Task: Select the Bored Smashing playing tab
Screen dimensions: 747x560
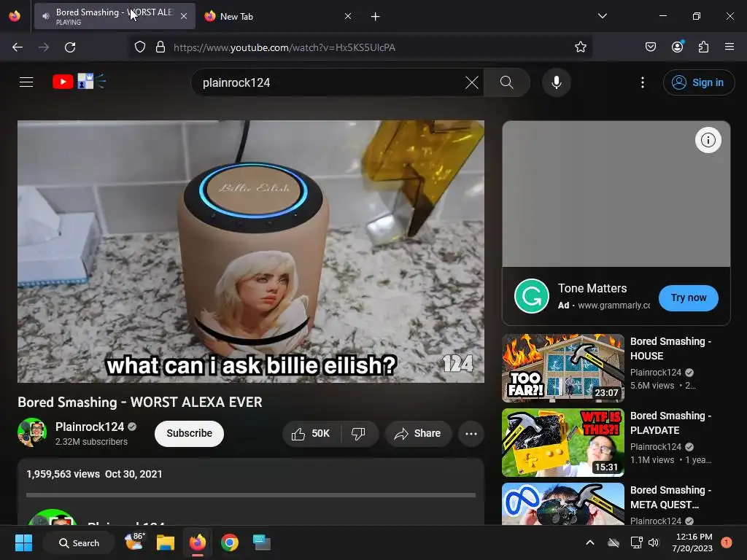Action: (115, 16)
